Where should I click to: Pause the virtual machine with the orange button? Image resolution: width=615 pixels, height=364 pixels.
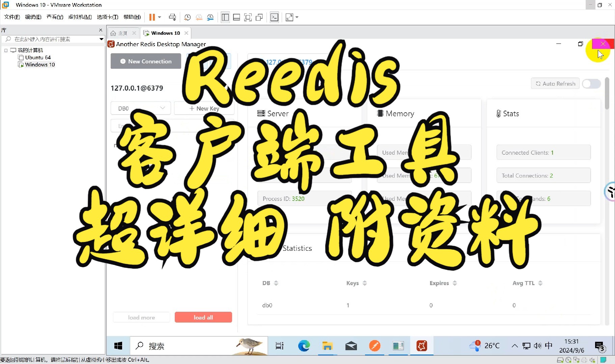tap(152, 17)
